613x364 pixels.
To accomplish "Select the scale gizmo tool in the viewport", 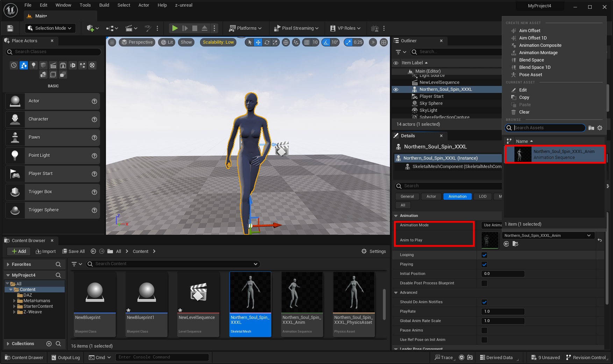I will coord(275,42).
